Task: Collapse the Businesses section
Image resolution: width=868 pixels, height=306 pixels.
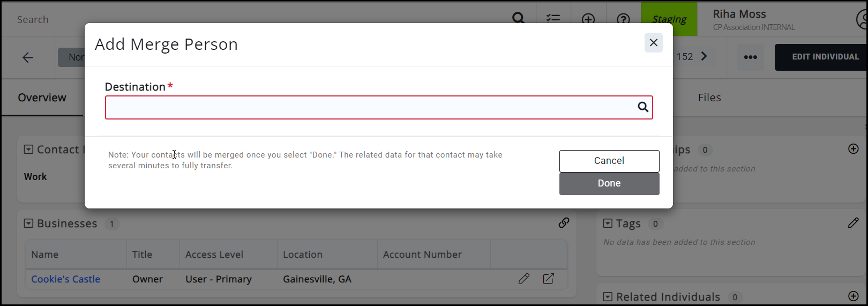Action: pyautogui.click(x=28, y=223)
